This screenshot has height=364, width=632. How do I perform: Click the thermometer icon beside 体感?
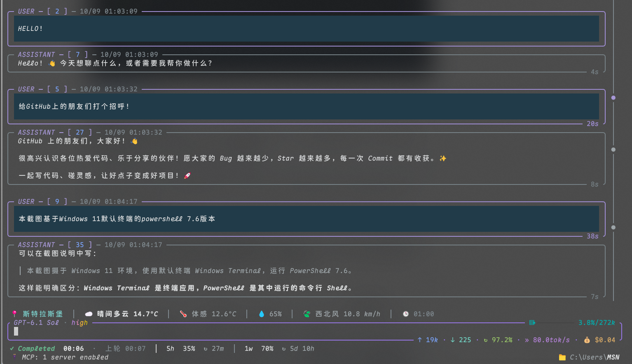click(x=183, y=314)
